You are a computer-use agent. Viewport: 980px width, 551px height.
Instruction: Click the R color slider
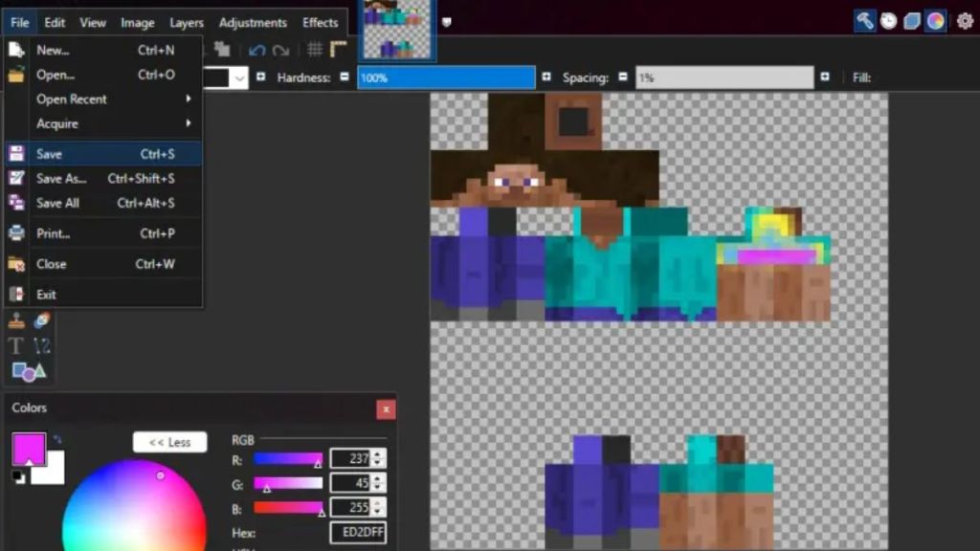pyautogui.click(x=288, y=459)
